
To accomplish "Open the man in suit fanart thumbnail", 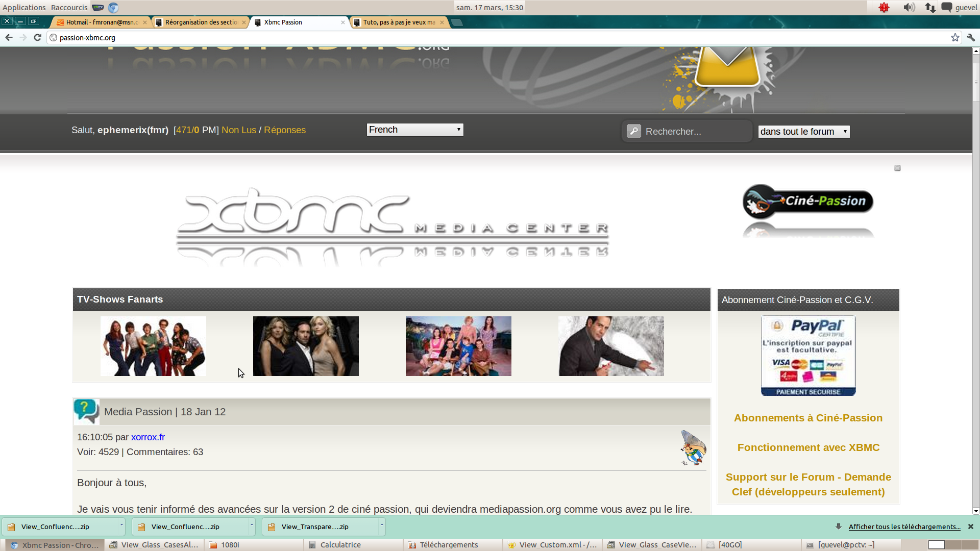I will click(x=611, y=346).
